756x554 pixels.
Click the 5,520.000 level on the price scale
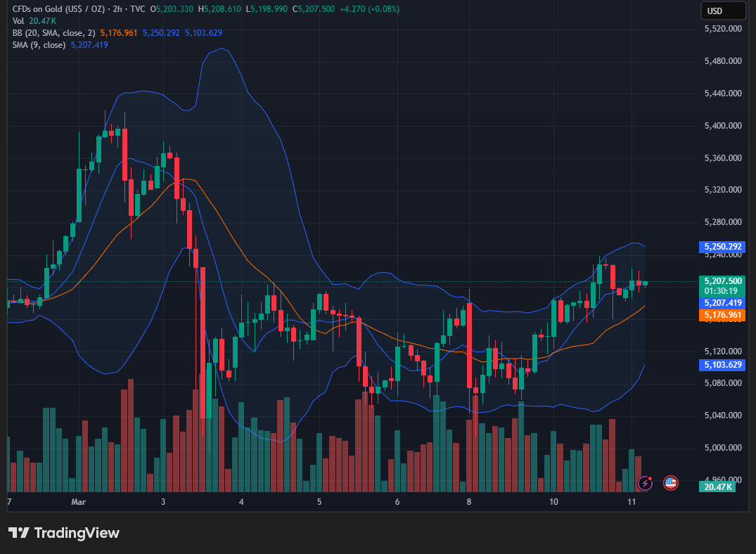723,29
